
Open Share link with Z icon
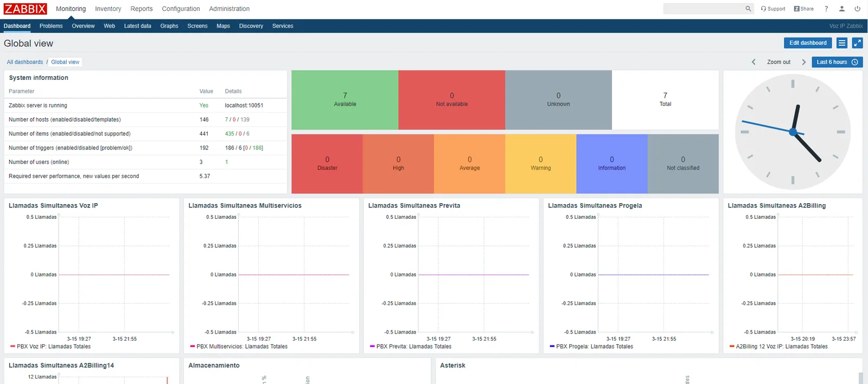tap(803, 9)
